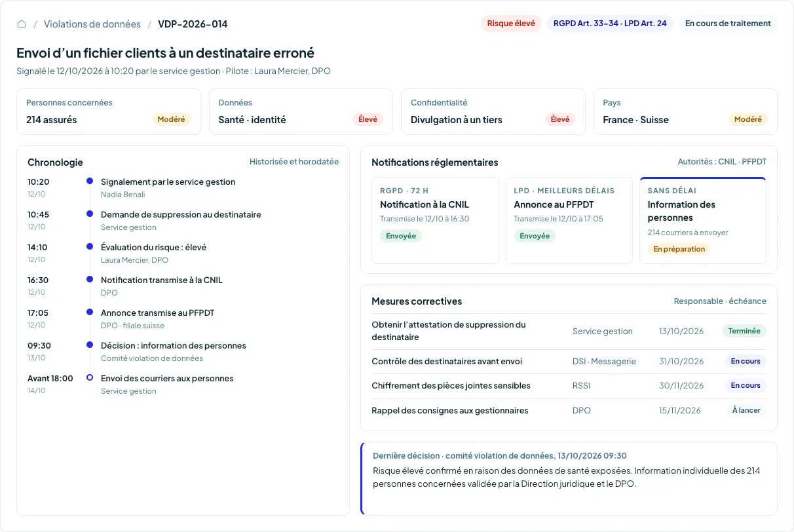The width and height of the screenshot is (794, 532).
Task: Select the Notification à la CNIL card
Action: click(435, 220)
